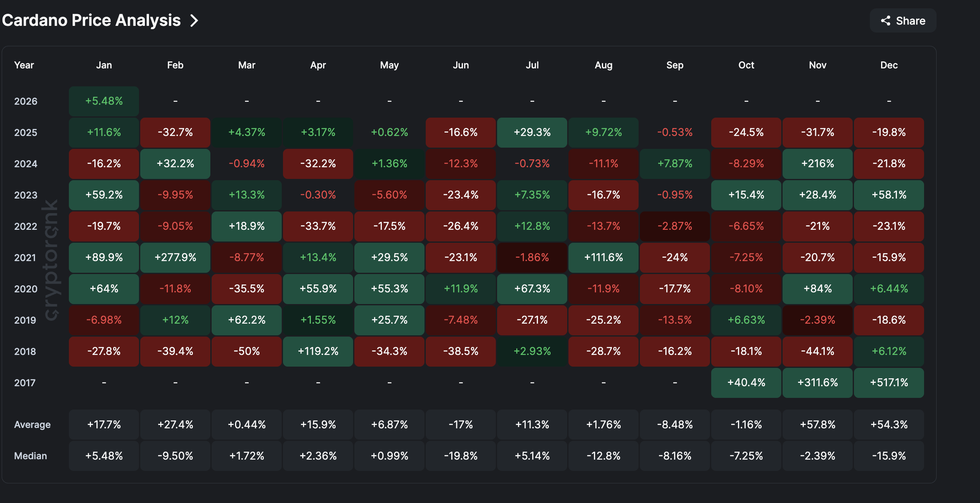This screenshot has height=503, width=980.
Task: Click the Share icon
Action: click(887, 20)
